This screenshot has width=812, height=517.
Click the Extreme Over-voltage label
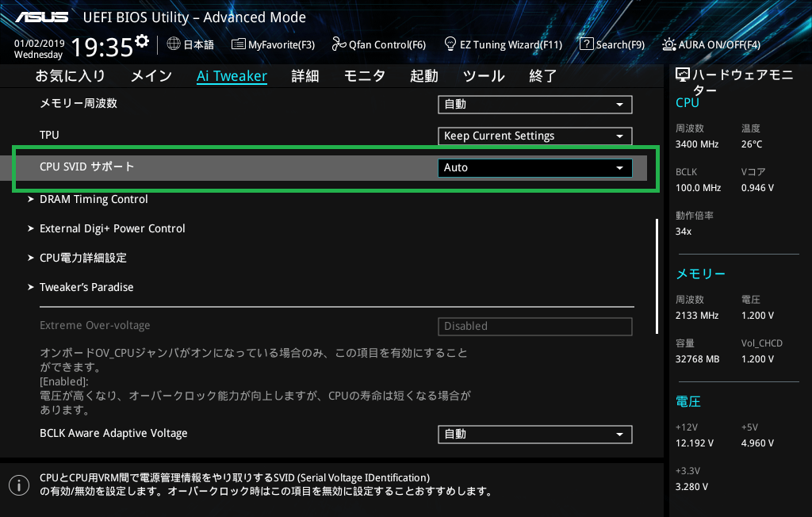(95, 325)
